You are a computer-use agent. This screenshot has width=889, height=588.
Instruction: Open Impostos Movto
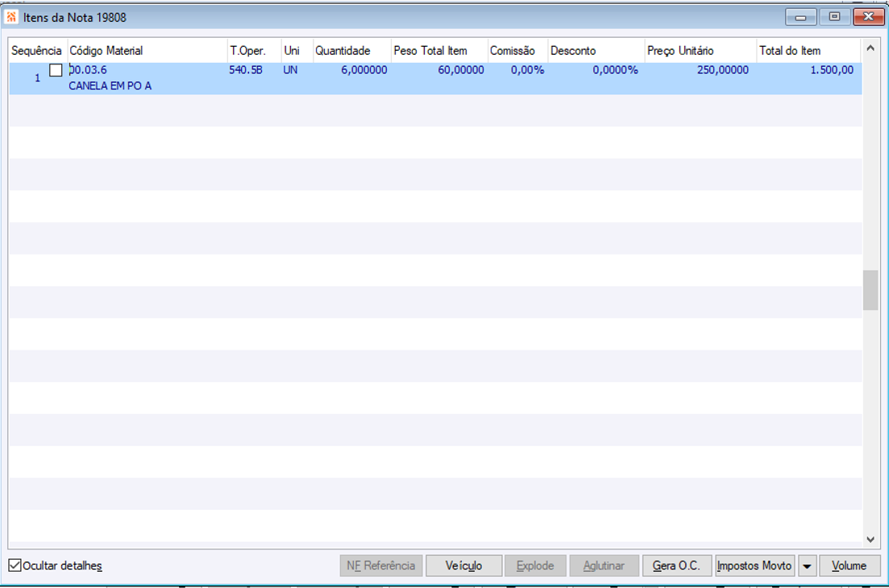(754, 566)
